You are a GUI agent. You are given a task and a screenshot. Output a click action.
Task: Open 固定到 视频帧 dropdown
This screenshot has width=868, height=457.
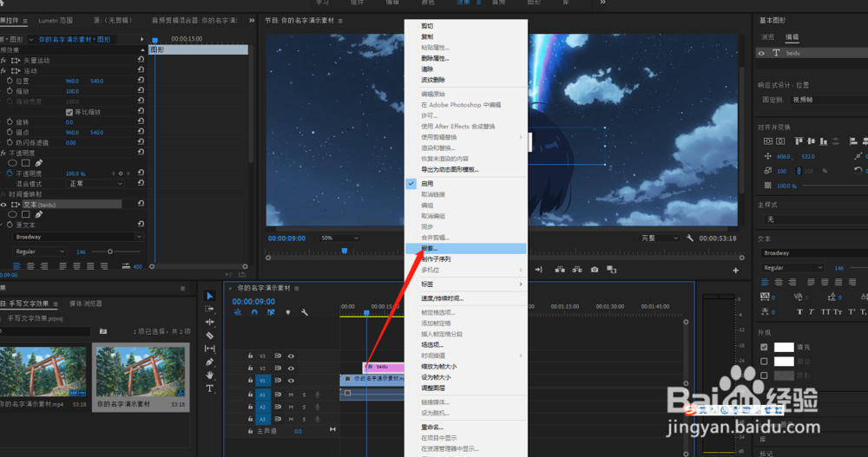coord(828,100)
